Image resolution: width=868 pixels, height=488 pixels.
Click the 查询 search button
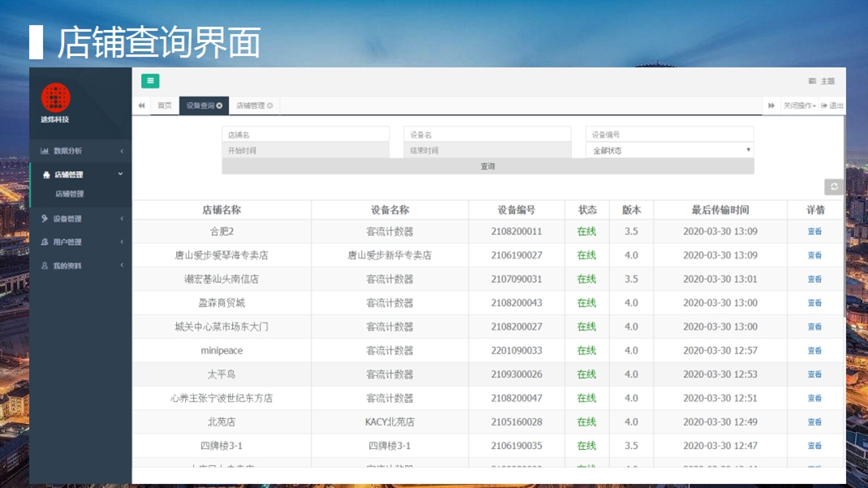488,166
